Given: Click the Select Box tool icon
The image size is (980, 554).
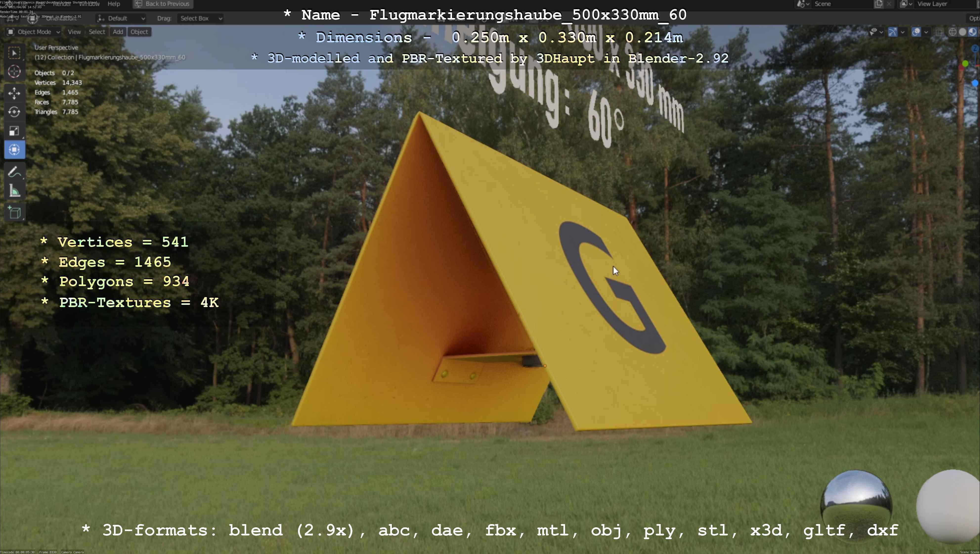Looking at the screenshot, I should point(14,52).
